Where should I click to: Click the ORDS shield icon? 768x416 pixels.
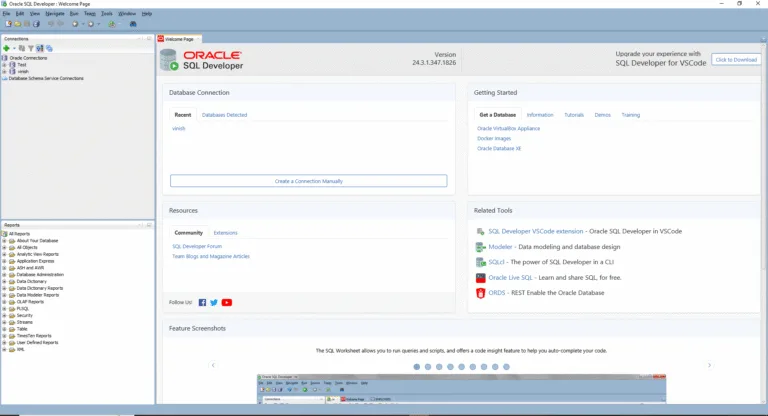(x=480, y=293)
